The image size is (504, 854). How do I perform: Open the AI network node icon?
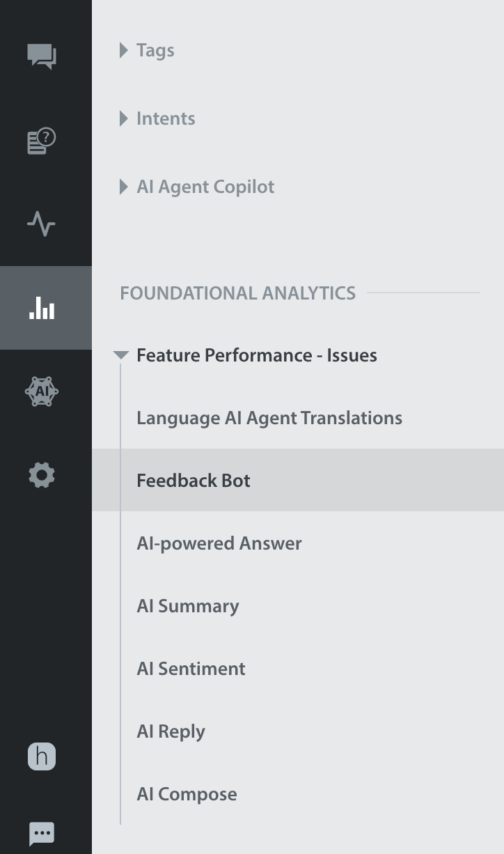[x=42, y=391]
